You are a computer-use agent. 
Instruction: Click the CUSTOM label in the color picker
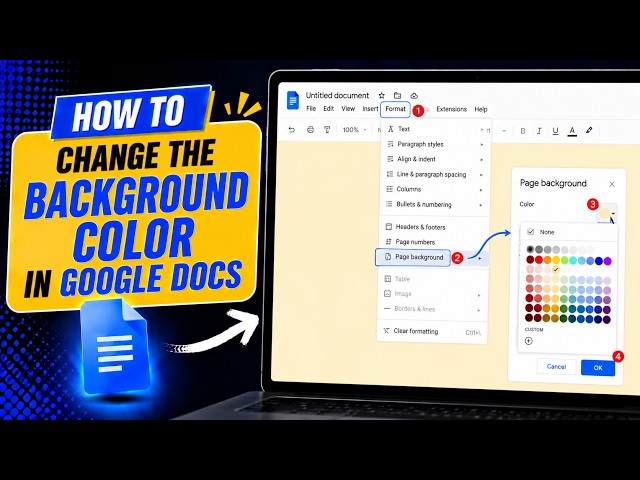pyautogui.click(x=534, y=329)
